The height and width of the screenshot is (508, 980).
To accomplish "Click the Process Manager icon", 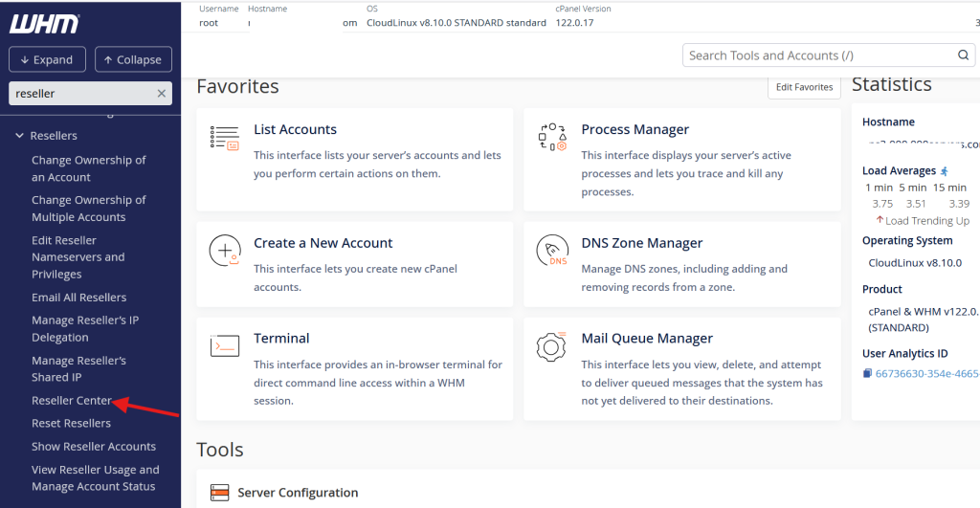I will tap(552, 138).
